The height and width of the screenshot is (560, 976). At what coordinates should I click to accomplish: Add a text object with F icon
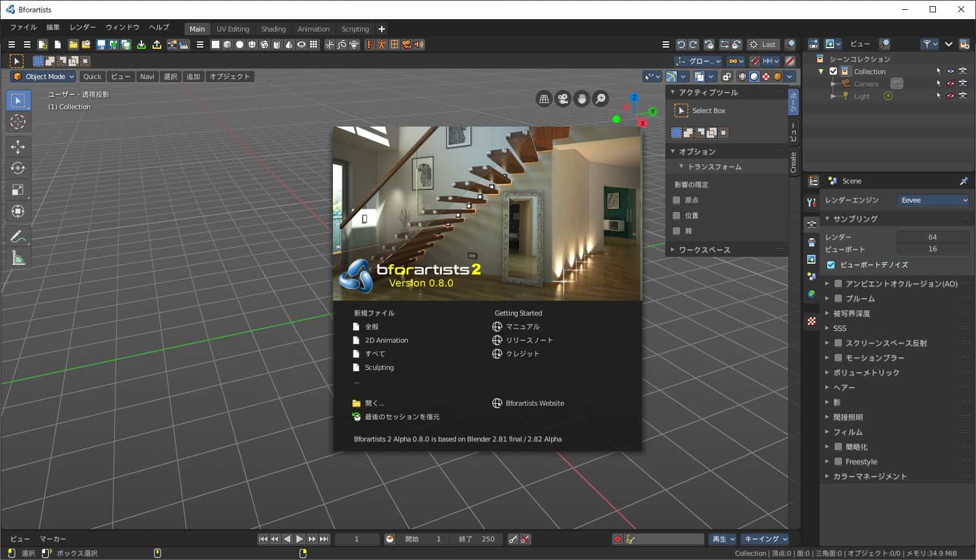370,44
